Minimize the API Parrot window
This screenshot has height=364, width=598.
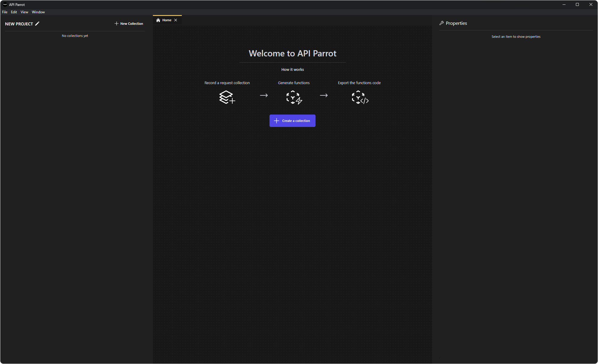tap(564, 4)
